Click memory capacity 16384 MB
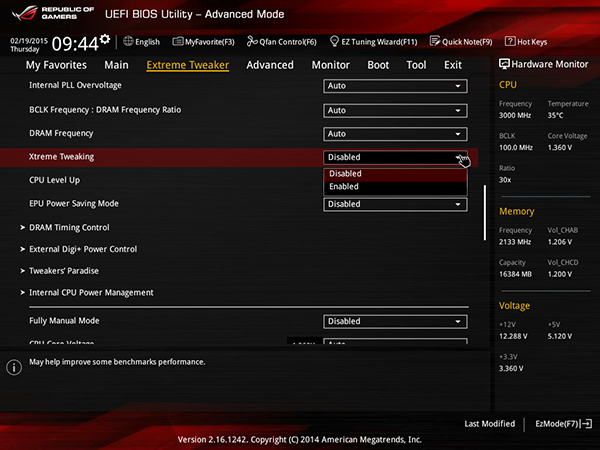Screen dimensions: 600x450 pyautogui.click(x=515, y=274)
